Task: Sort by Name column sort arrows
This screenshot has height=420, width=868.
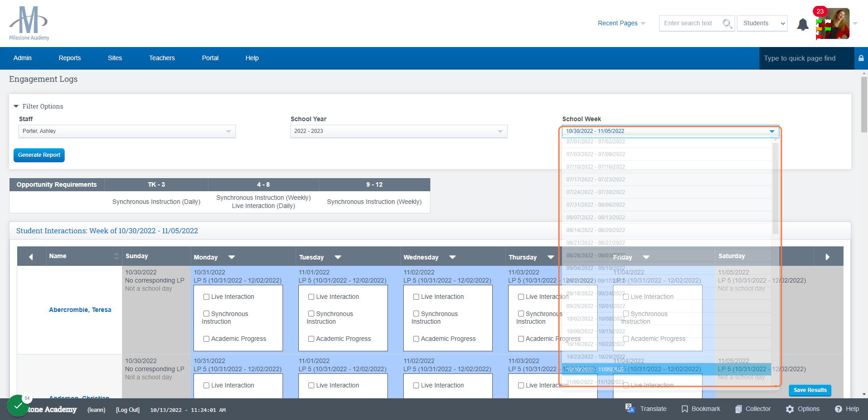Action: point(117,256)
